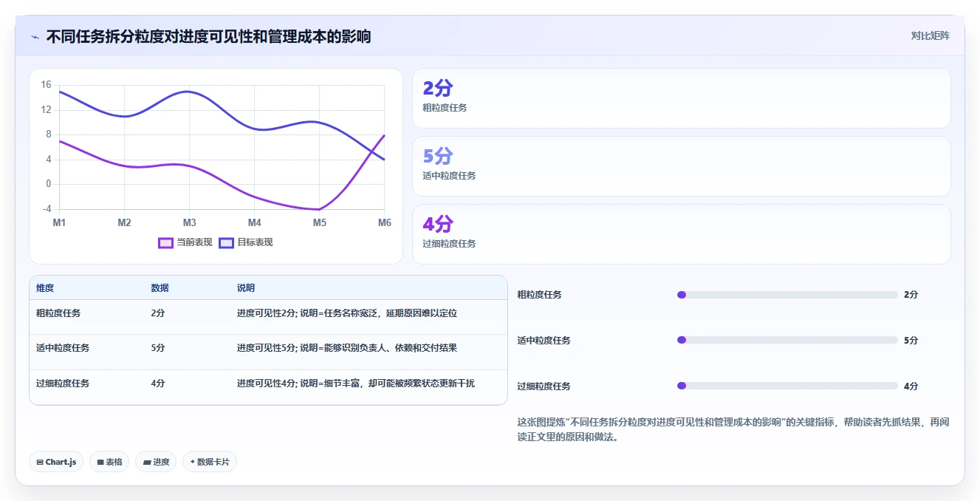Toggle the 当前表现 legend swatch

(x=166, y=242)
